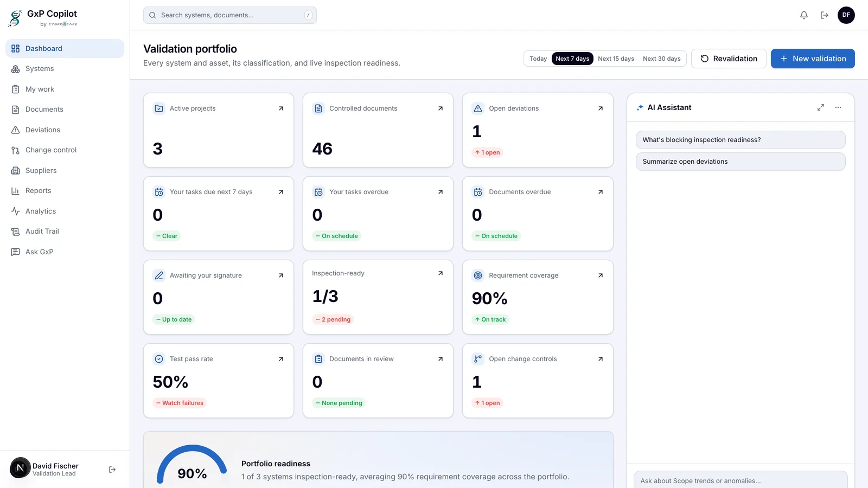
Task: Open Audit Trail in sidebar
Action: coord(65,232)
